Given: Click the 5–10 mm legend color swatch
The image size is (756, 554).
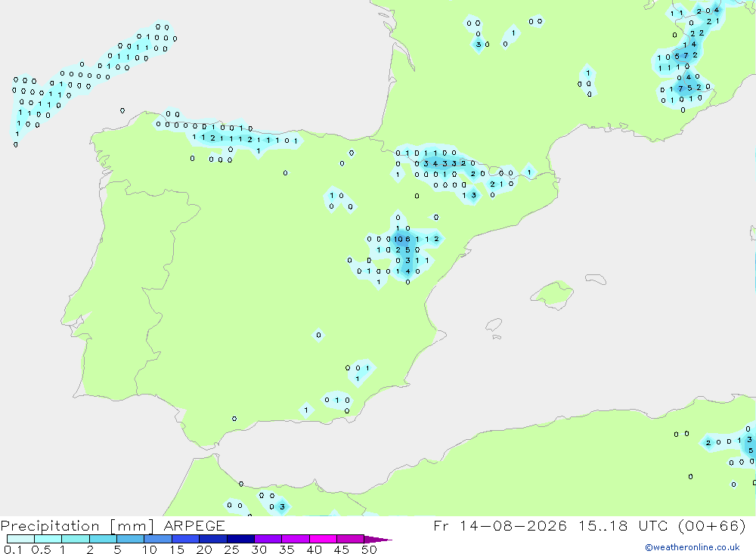Looking at the screenshot, I should 131,539.
